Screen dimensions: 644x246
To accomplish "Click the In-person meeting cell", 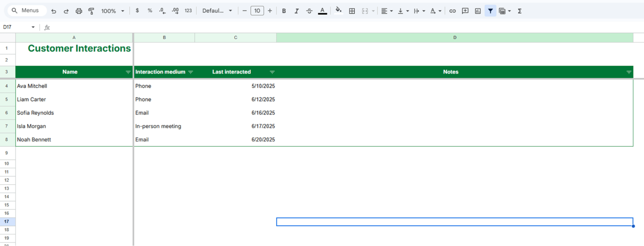I will 164,126.
